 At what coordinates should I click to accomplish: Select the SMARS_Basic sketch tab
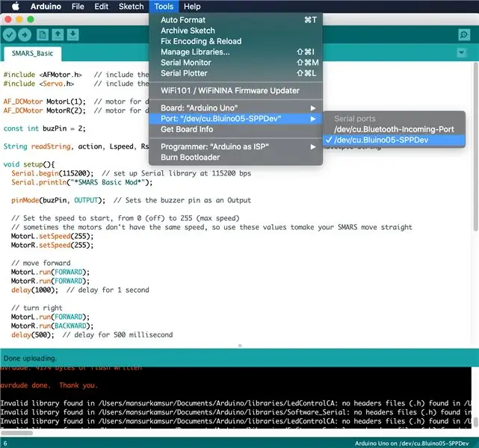point(32,54)
